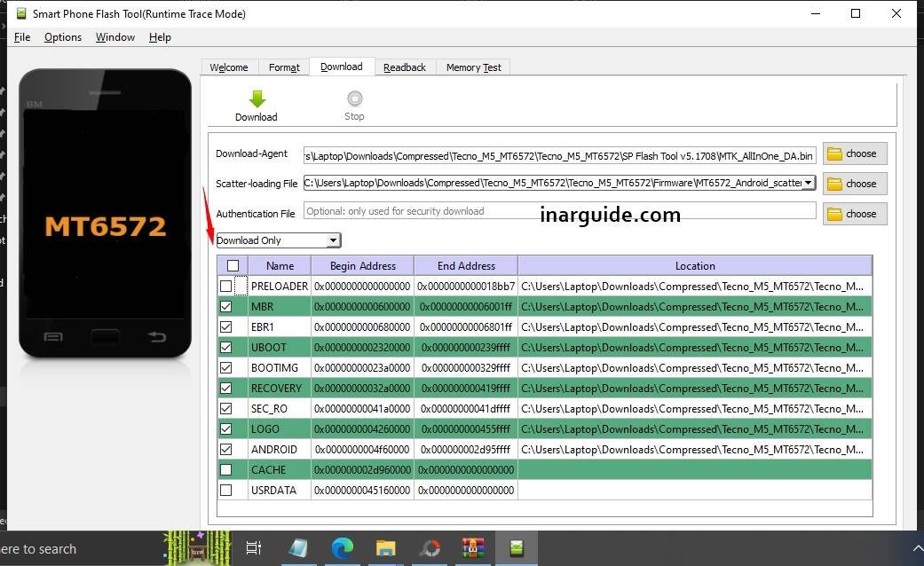Uncheck the LOGO partition checkbox
The width and height of the screenshot is (924, 566).
pos(225,428)
